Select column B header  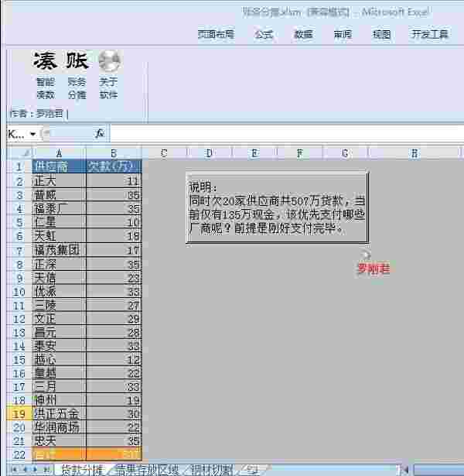[114, 153]
